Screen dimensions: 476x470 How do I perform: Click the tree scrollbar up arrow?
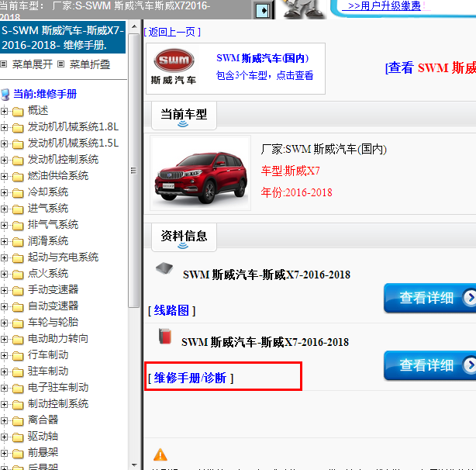click(134, 26)
